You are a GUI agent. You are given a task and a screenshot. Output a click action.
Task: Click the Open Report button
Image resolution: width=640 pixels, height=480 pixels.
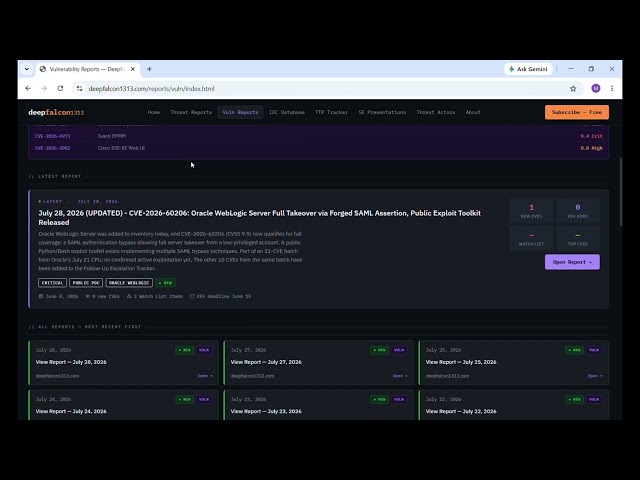click(572, 262)
